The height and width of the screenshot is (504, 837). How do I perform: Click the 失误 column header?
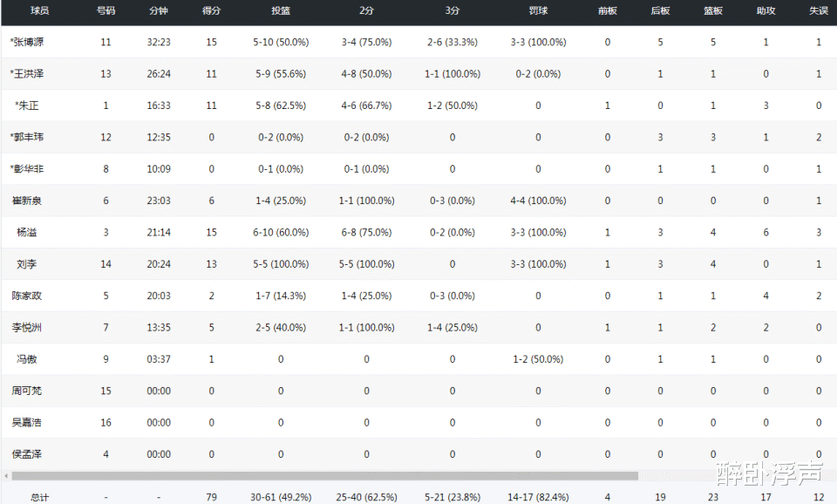pyautogui.click(x=819, y=10)
